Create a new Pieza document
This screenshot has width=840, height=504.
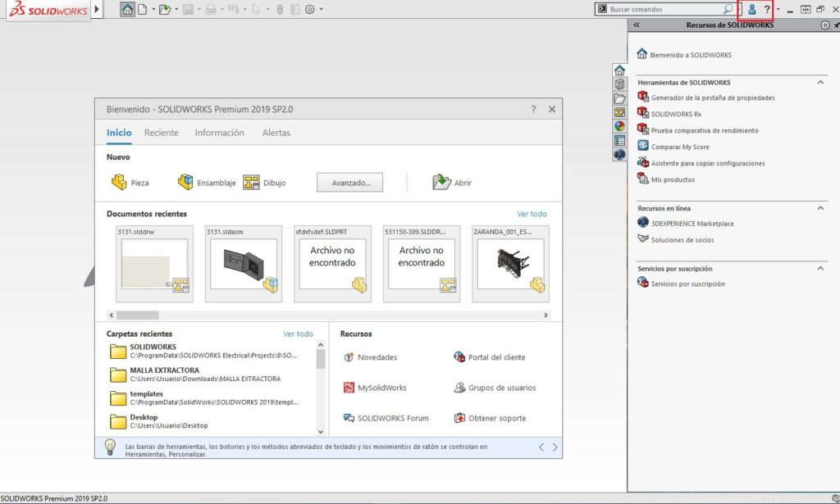[130, 183]
